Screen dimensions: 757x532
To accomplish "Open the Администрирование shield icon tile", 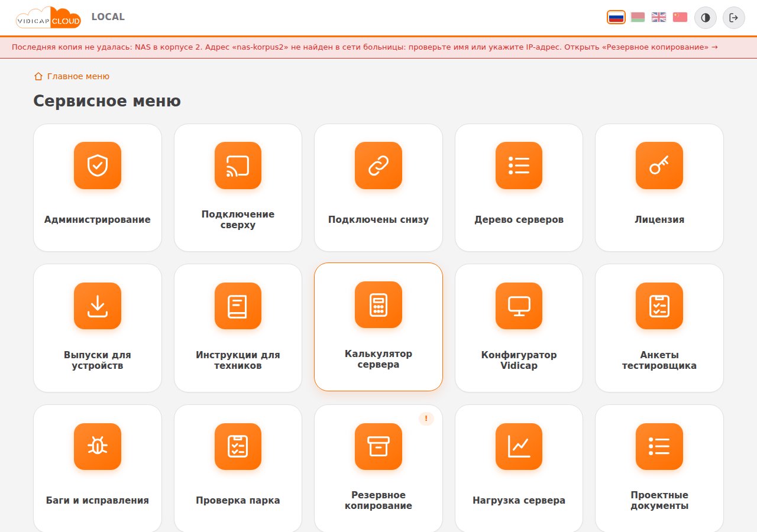I will (x=98, y=166).
